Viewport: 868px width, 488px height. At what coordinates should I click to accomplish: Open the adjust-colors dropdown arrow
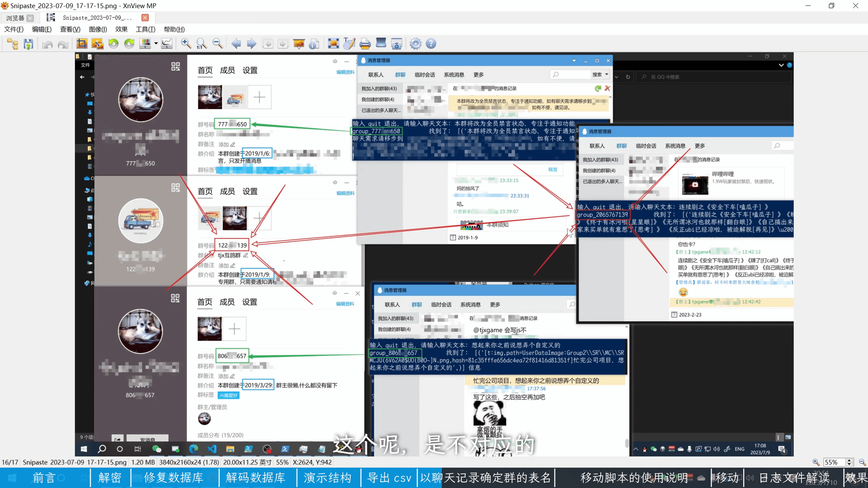point(155,43)
